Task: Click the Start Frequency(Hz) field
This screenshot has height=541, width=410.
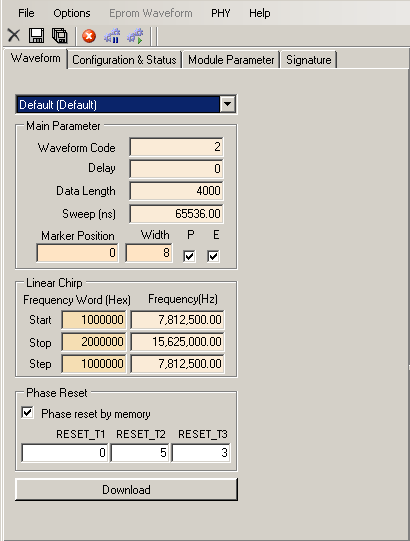Action: pos(177,320)
